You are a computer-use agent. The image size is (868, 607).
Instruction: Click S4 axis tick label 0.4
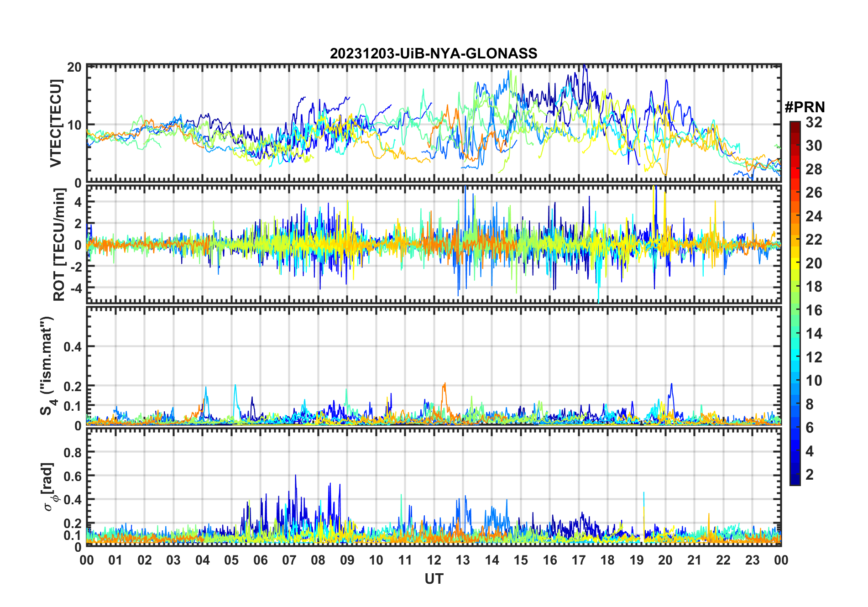[x=73, y=347]
